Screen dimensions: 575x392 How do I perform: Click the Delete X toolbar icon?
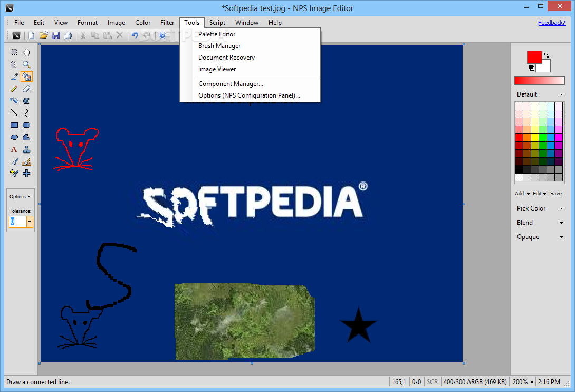click(120, 35)
